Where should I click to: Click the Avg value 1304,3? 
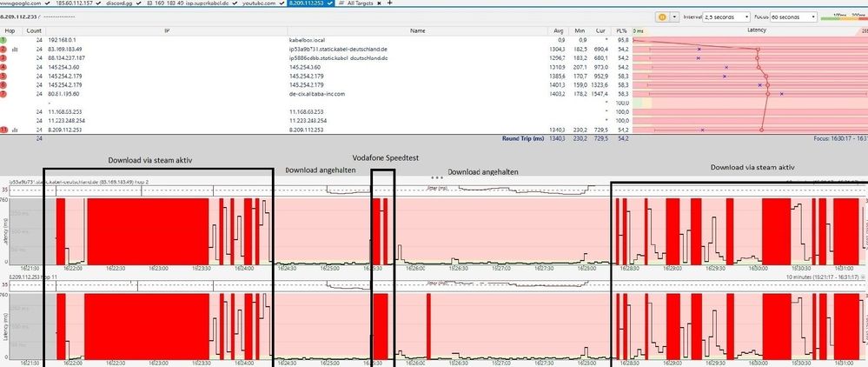pos(558,50)
